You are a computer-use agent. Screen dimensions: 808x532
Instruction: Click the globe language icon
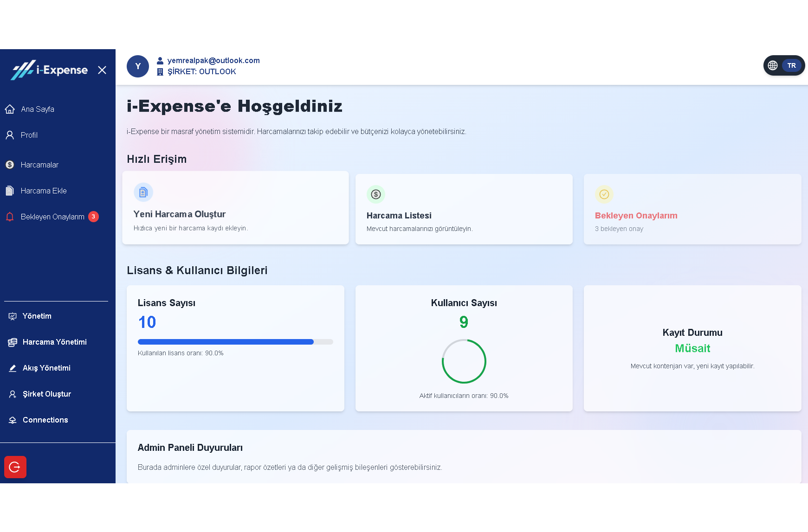click(x=773, y=65)
